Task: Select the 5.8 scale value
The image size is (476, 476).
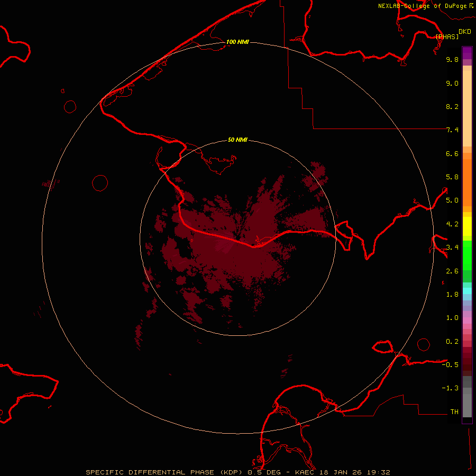Action: pos(452,177)
